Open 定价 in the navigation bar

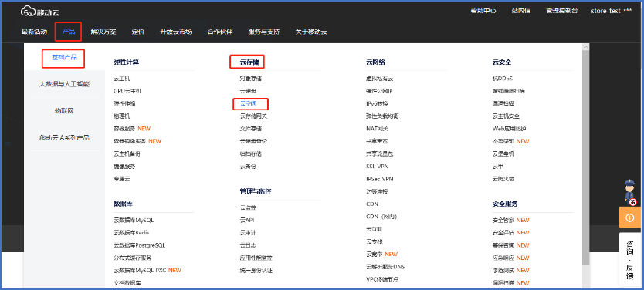pyautogui.click(x=138, y=32)
